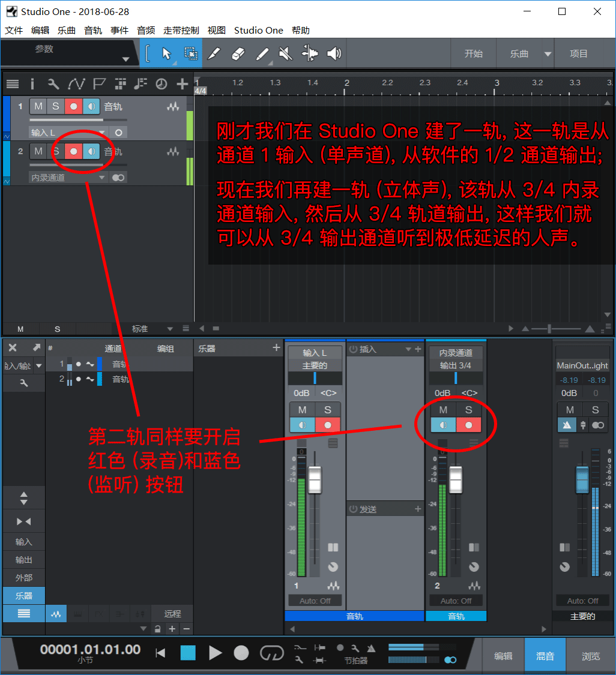Open the 参数 parameter dropdown
The image size is (616, 675).
126,59
